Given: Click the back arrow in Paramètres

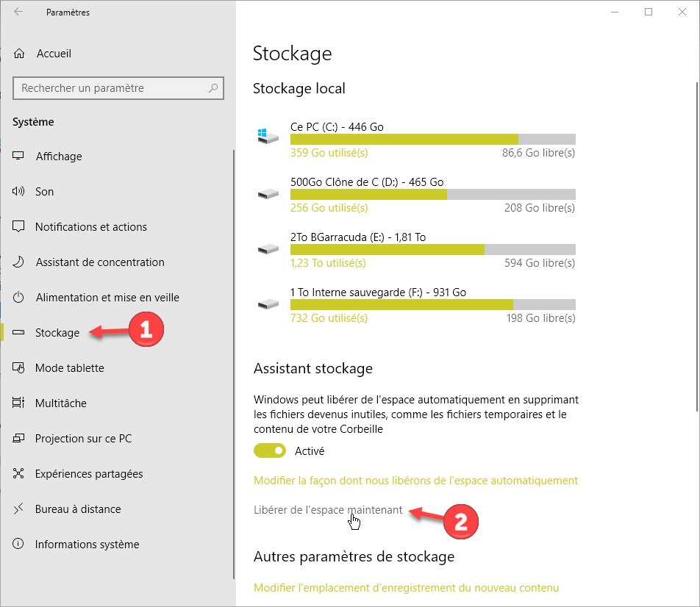Looking at the screenshot, I should (18, 12).
